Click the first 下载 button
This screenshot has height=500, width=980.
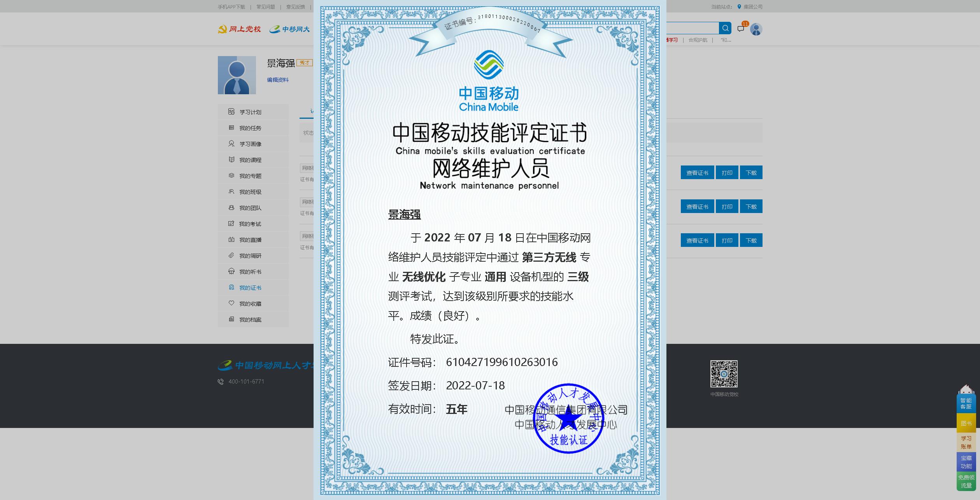751,173
